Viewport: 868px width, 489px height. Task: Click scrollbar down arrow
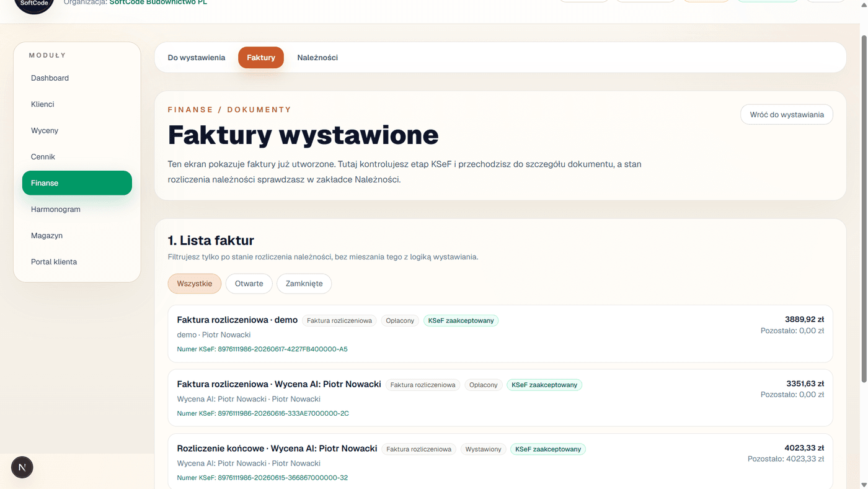864,485
